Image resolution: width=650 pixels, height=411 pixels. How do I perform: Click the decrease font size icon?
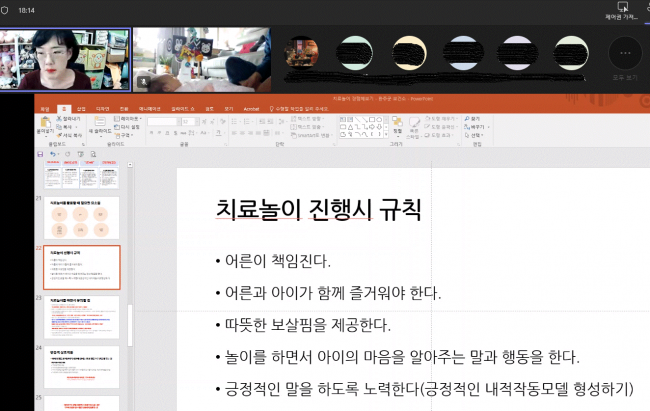pyautogui.click(x=212, y=122)
